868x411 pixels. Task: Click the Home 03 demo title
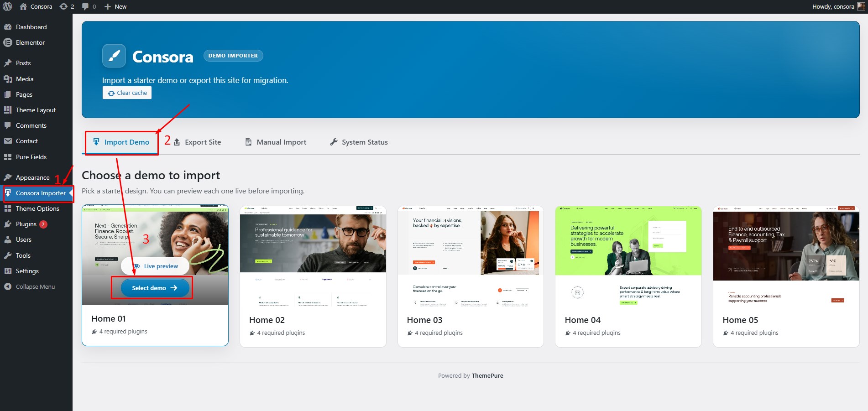[x=424, y=320]
